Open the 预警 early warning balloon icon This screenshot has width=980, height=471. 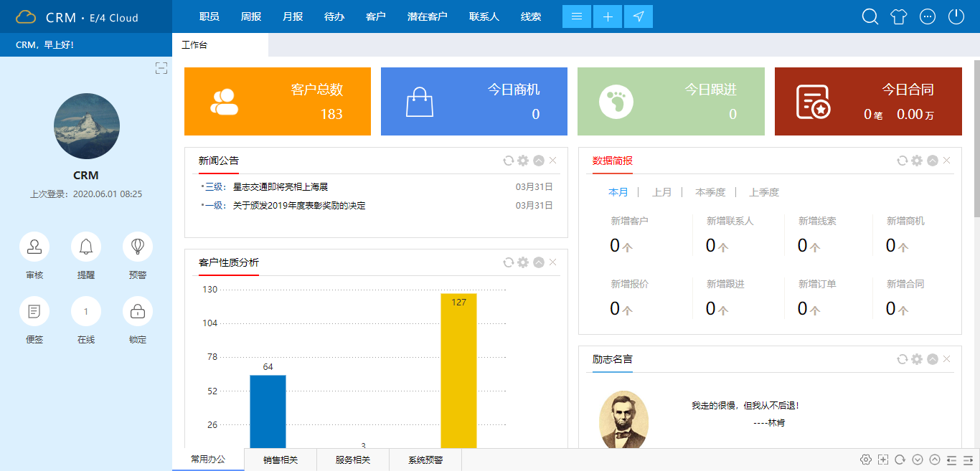pos(137,247)
